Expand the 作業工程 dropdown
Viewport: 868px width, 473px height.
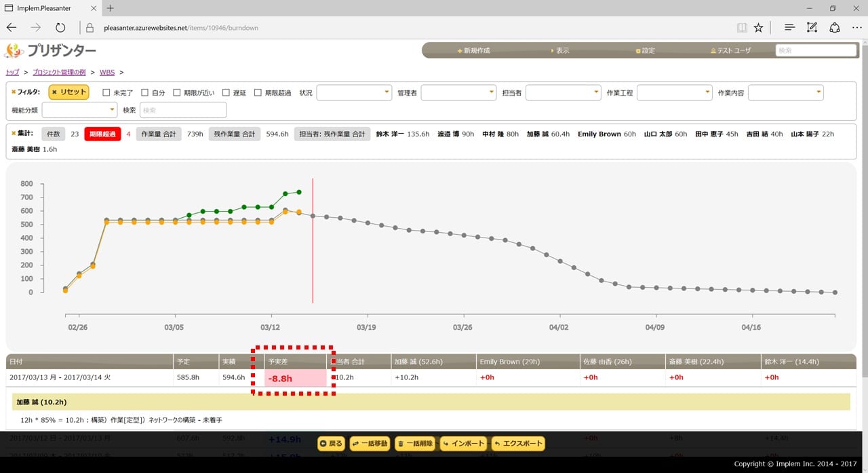point(674,93)
